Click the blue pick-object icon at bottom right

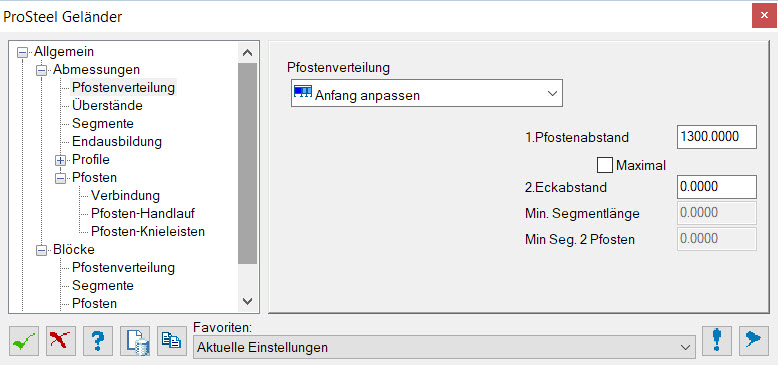tap(754, 341)
